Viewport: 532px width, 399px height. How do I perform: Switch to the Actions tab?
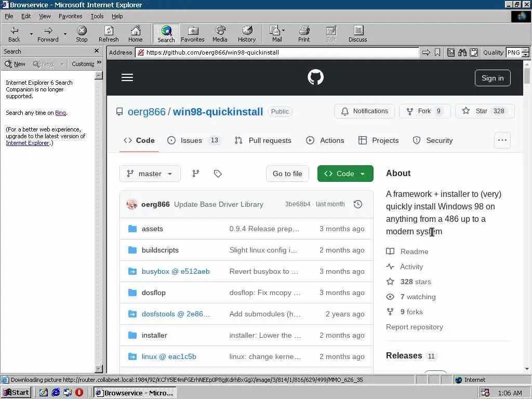325,140
